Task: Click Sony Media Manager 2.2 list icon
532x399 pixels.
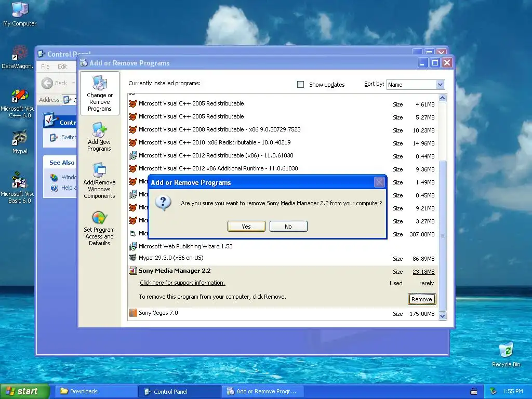Action: coord(133,271)
